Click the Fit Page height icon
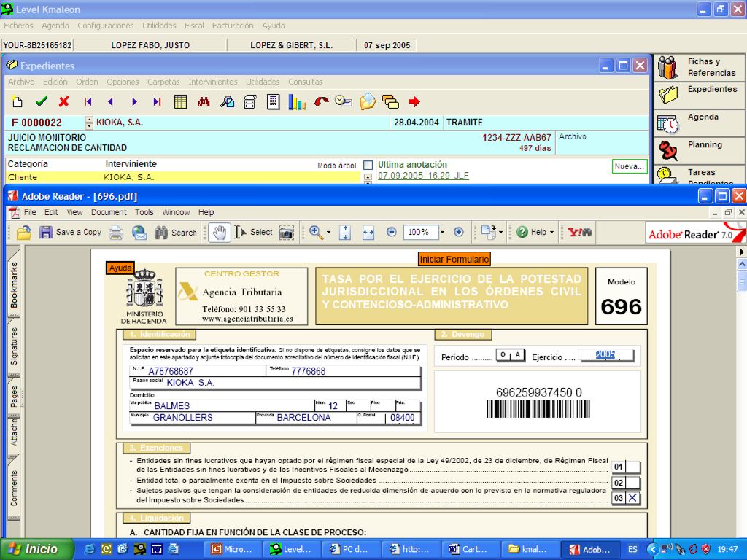The height and width of the screenshot is (560, 747). pyautogui.click(x=345, y=233)
